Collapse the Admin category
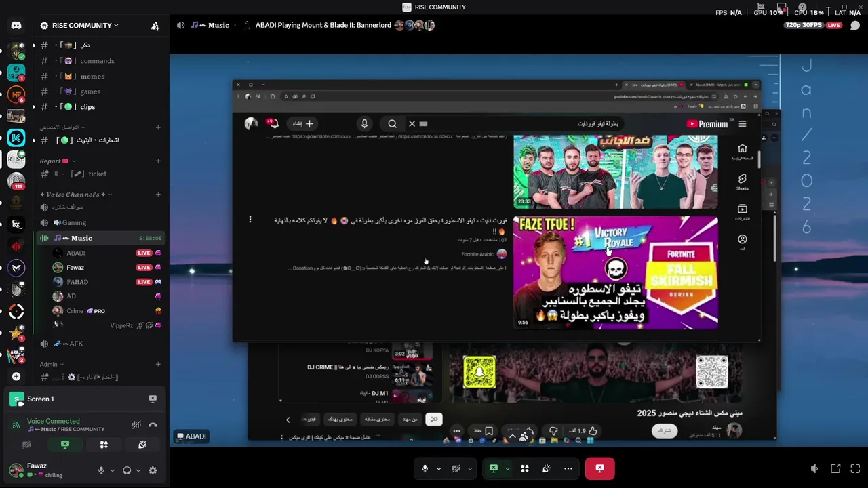868x488 pixels. [52, 364]
